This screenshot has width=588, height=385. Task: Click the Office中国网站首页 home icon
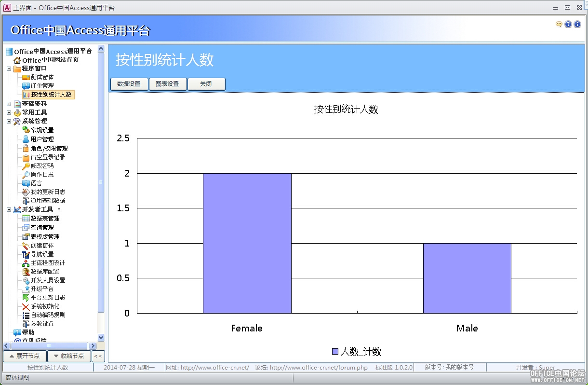coord(17,60)
